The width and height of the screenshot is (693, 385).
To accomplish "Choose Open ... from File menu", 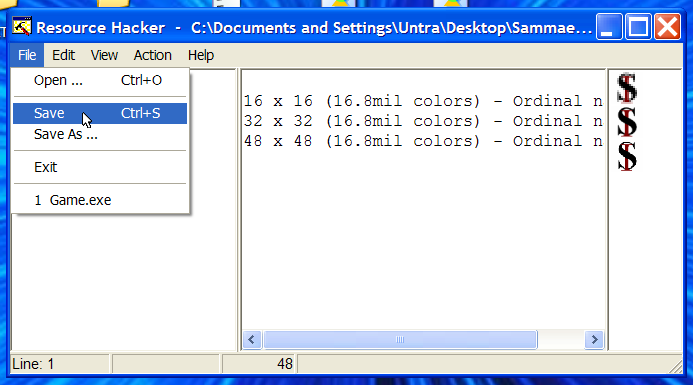I will click(100, 80).
